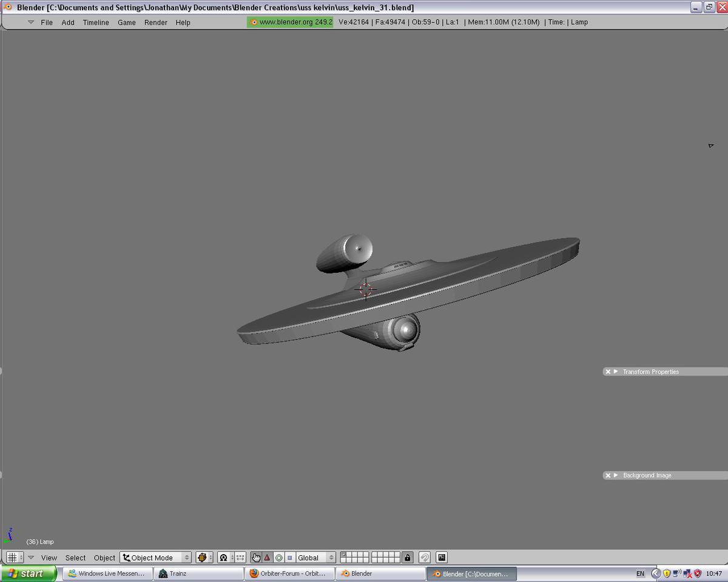728x582 pixels.
Task: Open the Windows start menu
Action: 29,574
